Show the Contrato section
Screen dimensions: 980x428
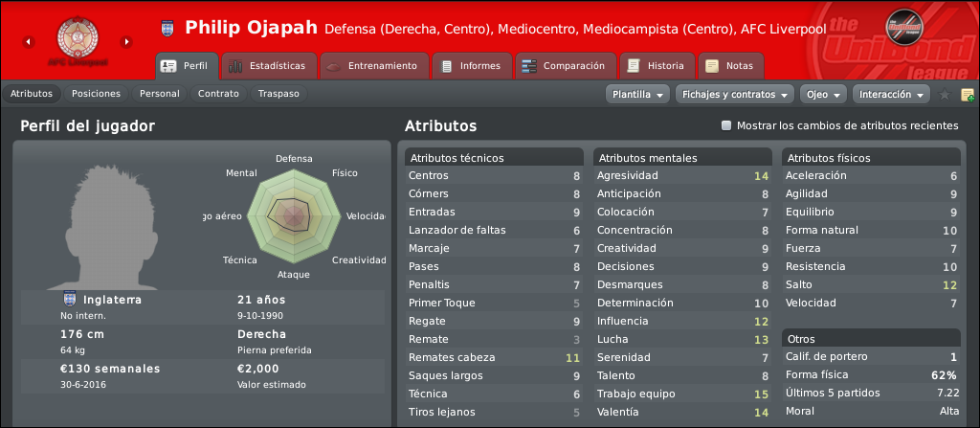[218, 94]
